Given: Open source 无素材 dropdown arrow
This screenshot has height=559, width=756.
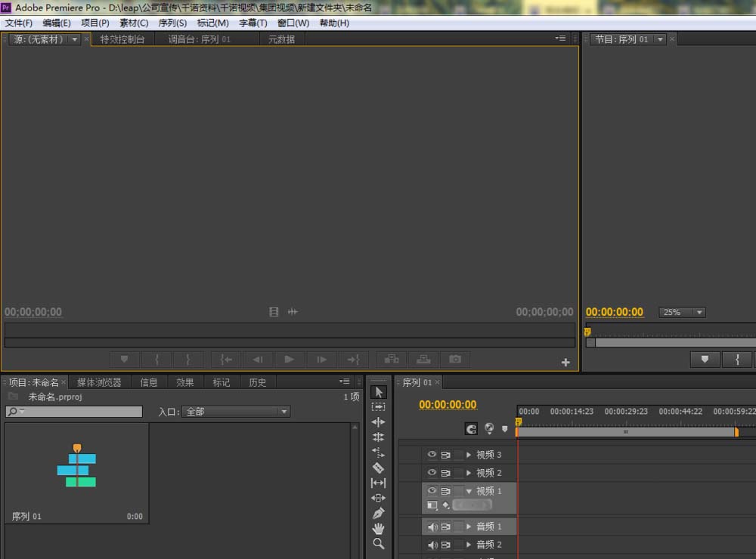Looking at the screenshot, I should 75,39.
